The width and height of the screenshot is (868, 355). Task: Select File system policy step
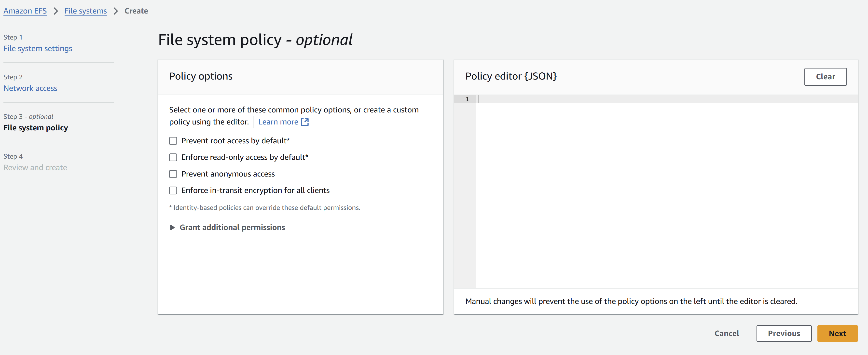(36, 128)
